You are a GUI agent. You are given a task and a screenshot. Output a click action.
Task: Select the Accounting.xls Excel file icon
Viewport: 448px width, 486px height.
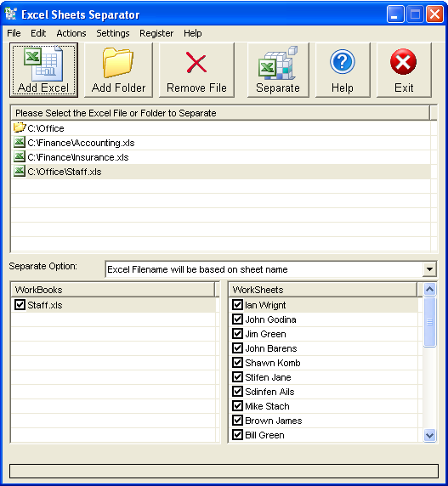click(20, 142)
